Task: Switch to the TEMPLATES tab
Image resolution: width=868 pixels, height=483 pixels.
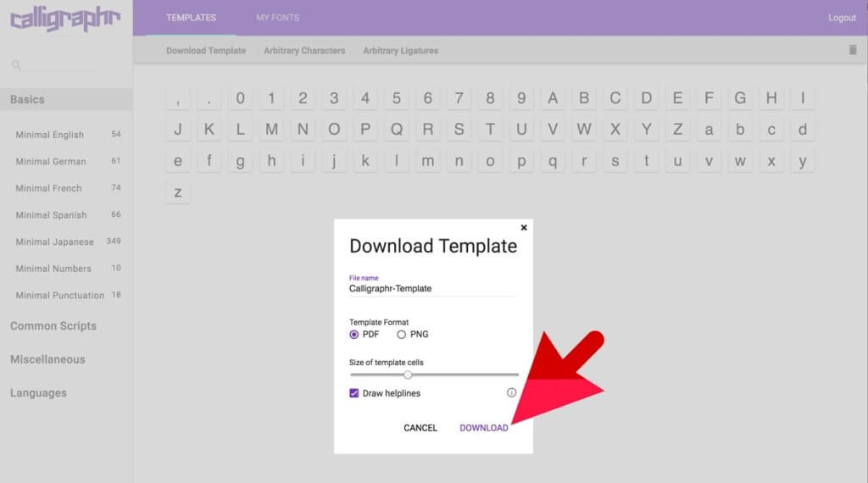Action: pos(191,18)
